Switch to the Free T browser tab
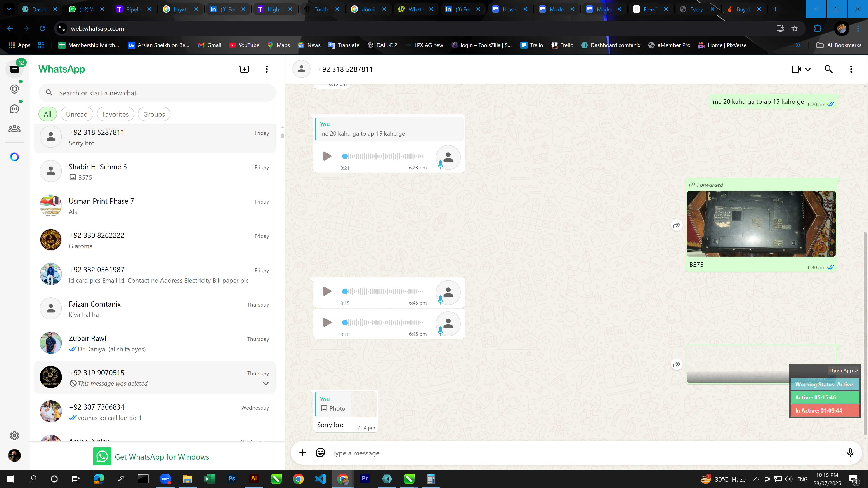The height and width of the screenshot is (488, 868). tap(651, 9)
